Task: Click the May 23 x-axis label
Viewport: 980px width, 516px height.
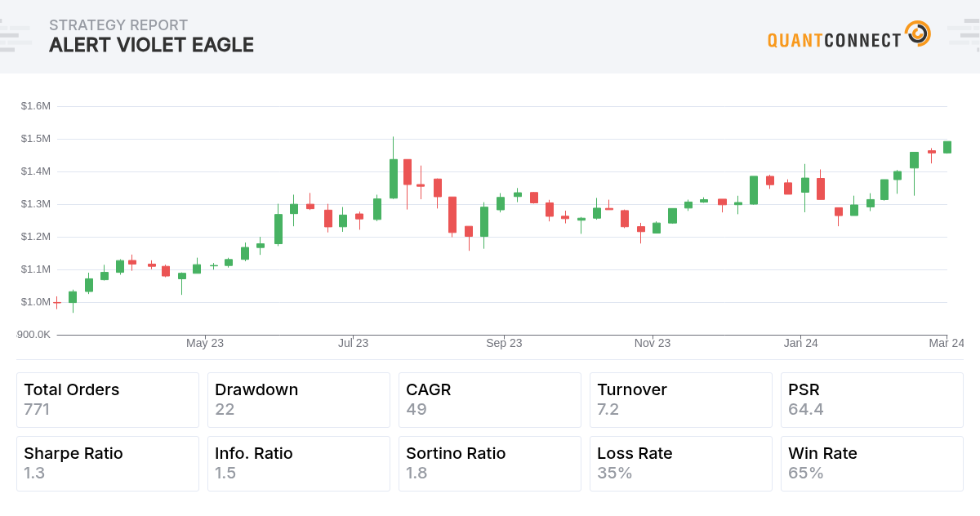Action: click(x=205, y=343)
